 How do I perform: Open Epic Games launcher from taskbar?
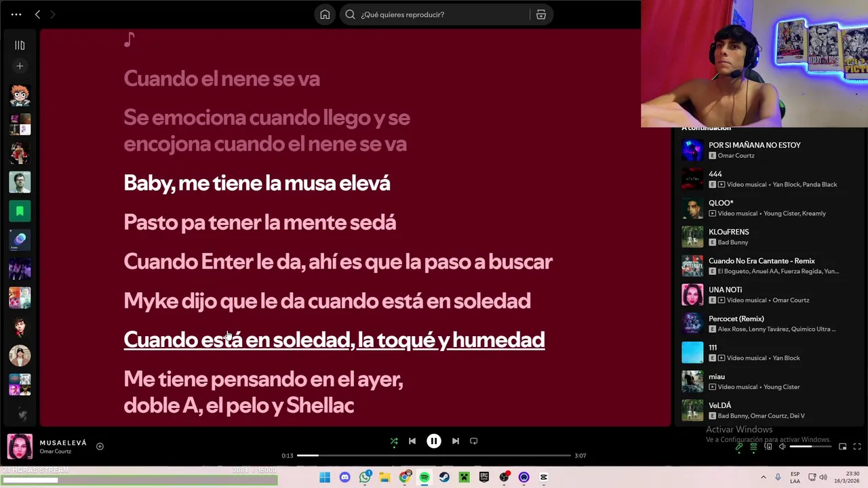click(x=484, y=477)
